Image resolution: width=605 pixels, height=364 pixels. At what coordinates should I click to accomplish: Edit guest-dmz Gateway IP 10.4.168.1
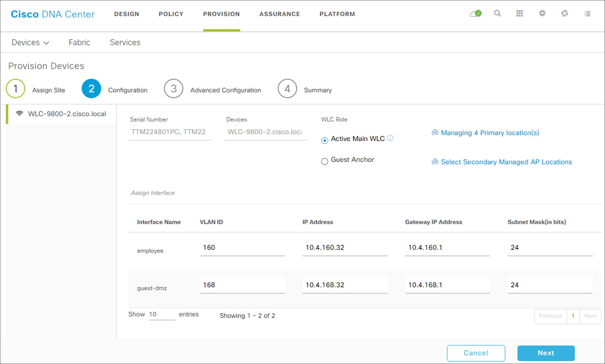447,285
